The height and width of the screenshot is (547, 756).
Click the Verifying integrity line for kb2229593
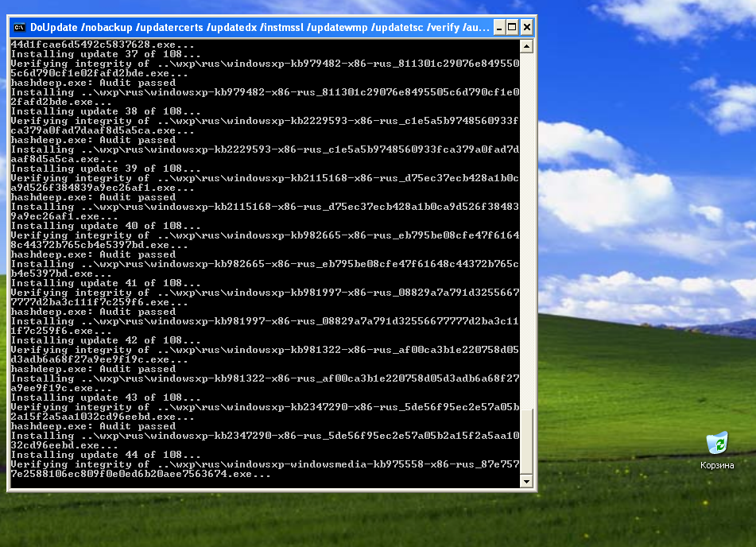tap(266, 121)
